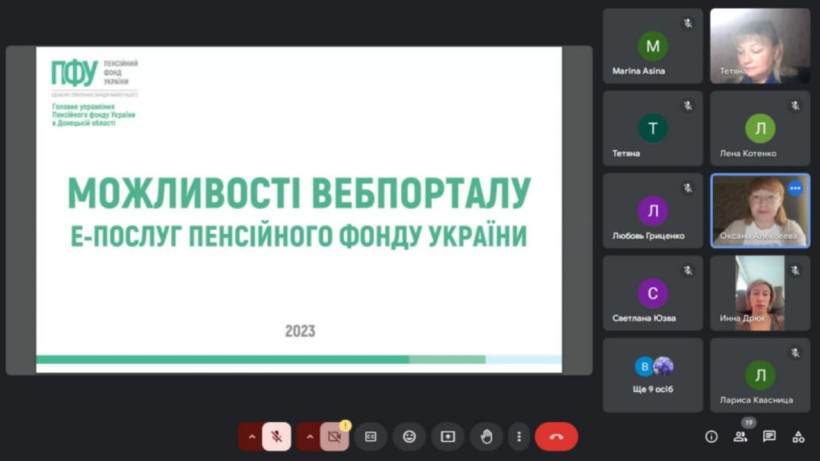Screen dimensions: 820x461
Task: Click the 2023 text on the slide
Action: (x=300, y=331)
